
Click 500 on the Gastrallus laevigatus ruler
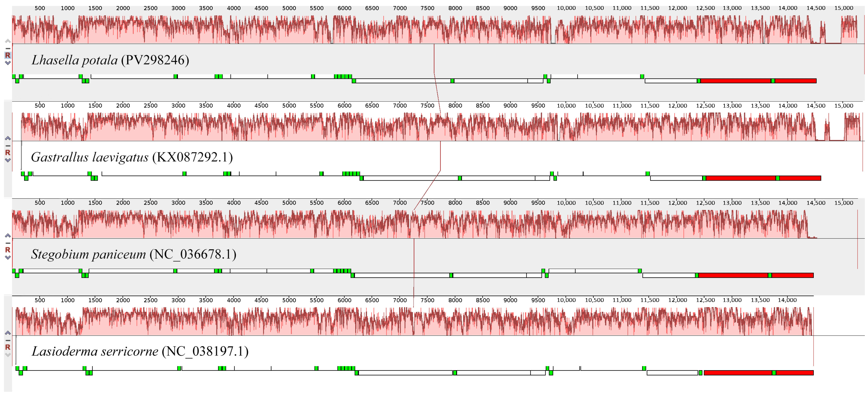pos(40,106)
